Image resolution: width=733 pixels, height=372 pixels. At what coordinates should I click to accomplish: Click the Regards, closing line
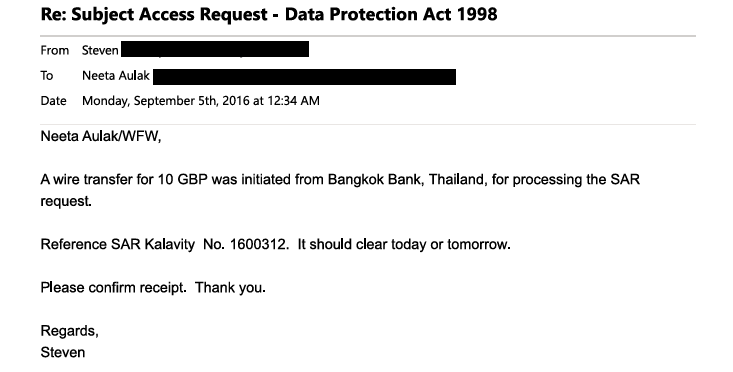coord(70,331)
